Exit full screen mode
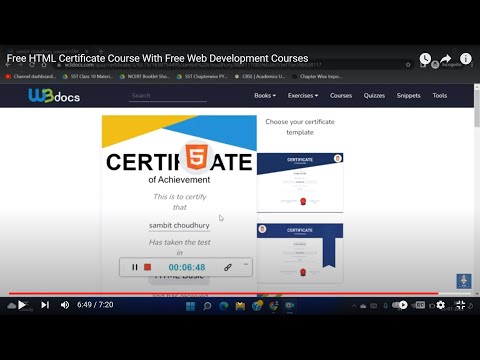 pyautogui.click(x=460, y=305)
